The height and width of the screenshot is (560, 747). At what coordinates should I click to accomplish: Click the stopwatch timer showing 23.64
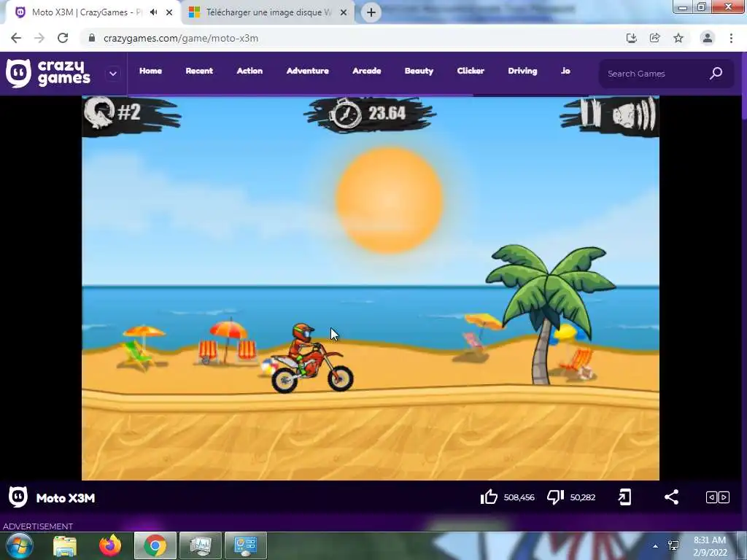tap(369, 113)
